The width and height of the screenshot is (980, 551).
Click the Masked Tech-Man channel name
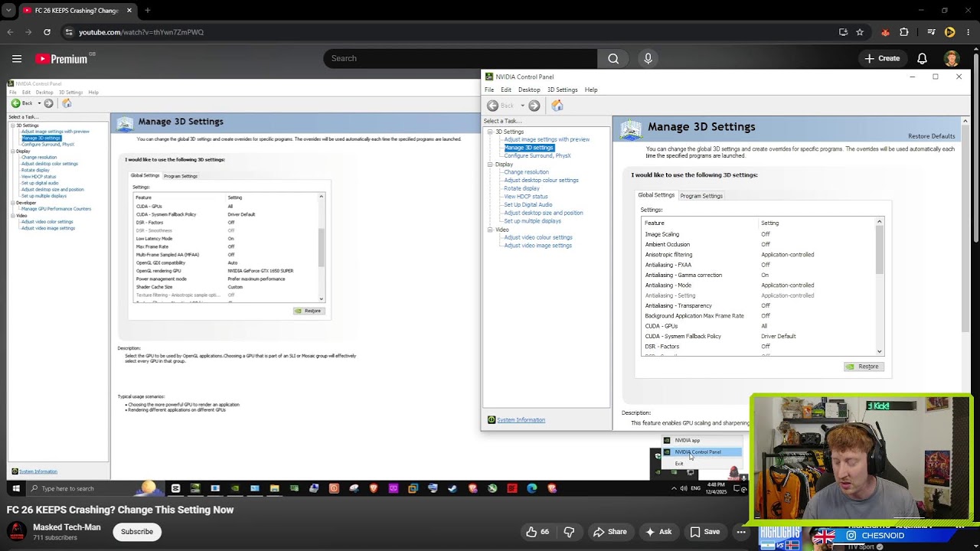point(67,527)
